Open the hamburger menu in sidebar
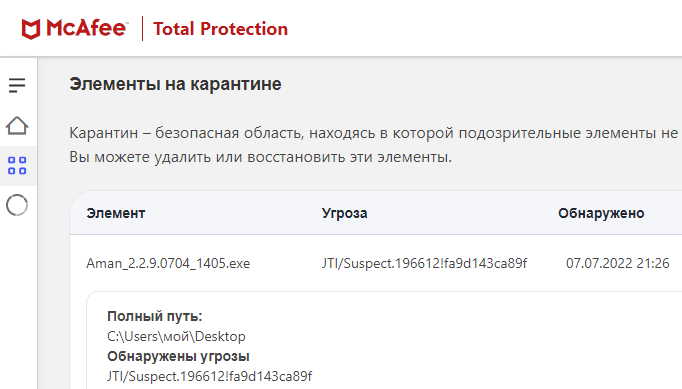The image size is (682, 389). (17, 85)
